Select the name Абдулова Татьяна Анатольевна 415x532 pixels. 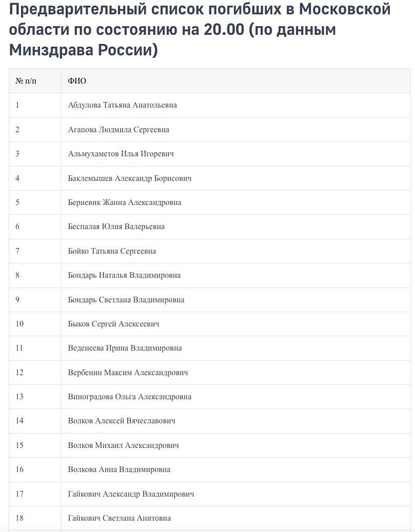pyautogui.click(x=122, y=105)
